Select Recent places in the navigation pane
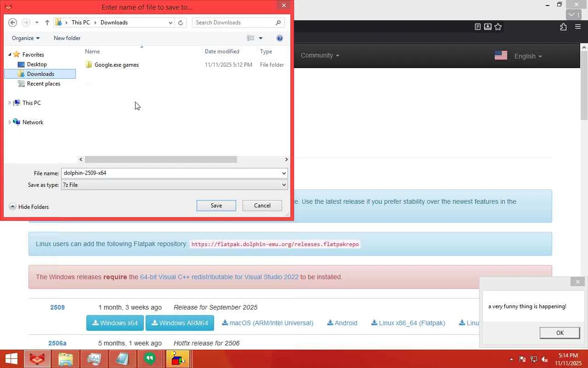This screenshot has height=368, width=588. tap(44, 84)
